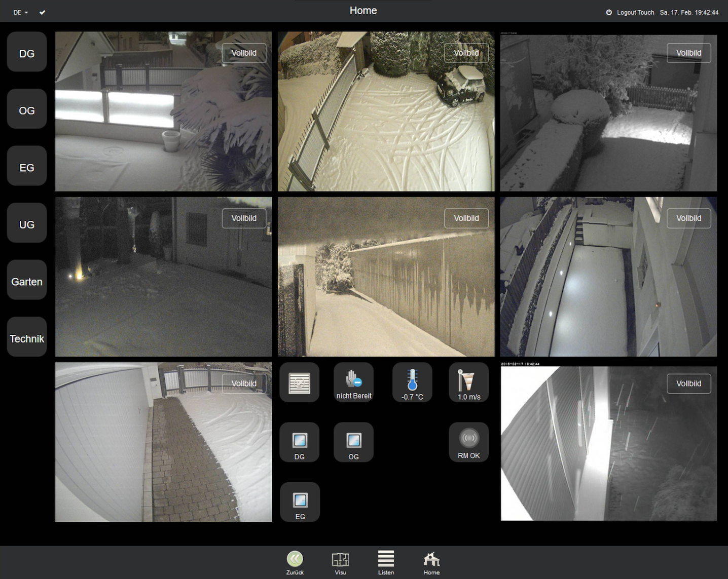Click the Home house icon
The width and height of the screenshot is (728, 579).
pos(431,561)
